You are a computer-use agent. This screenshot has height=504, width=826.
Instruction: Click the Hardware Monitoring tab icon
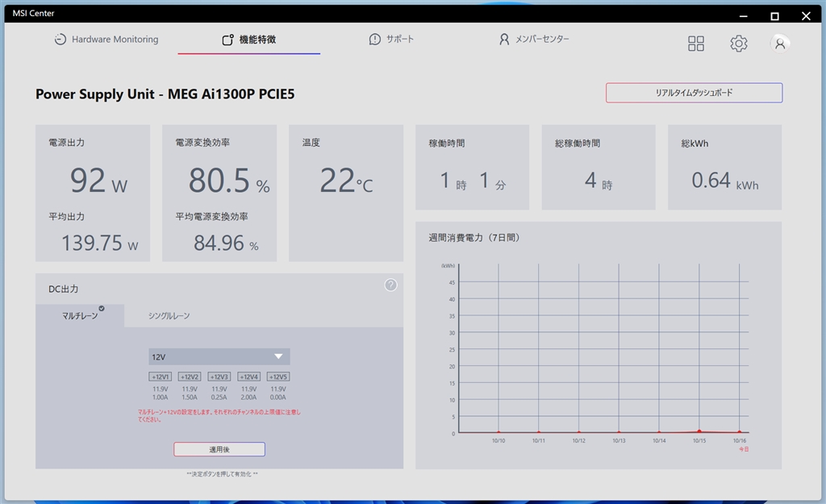[x=60, y=40]
